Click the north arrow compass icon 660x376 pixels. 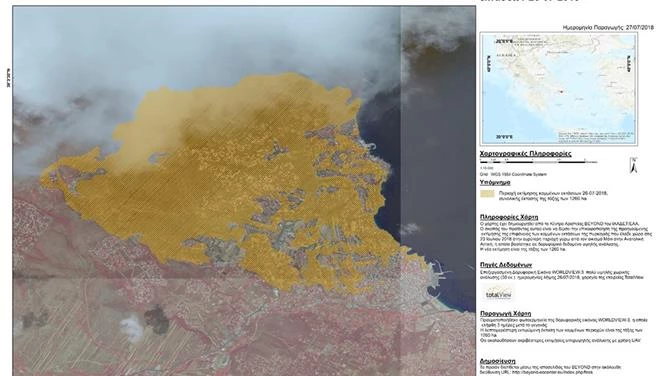(633, 165)
